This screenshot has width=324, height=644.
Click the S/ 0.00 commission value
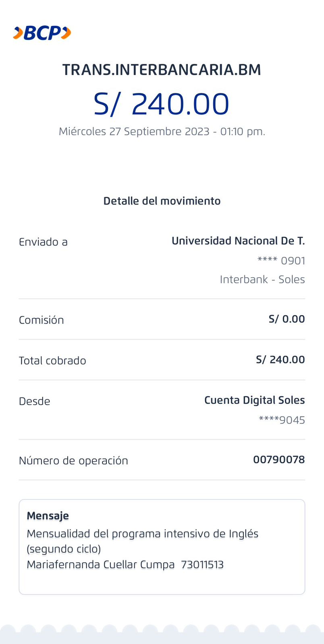pyautogui.click(x=287, y=319)
